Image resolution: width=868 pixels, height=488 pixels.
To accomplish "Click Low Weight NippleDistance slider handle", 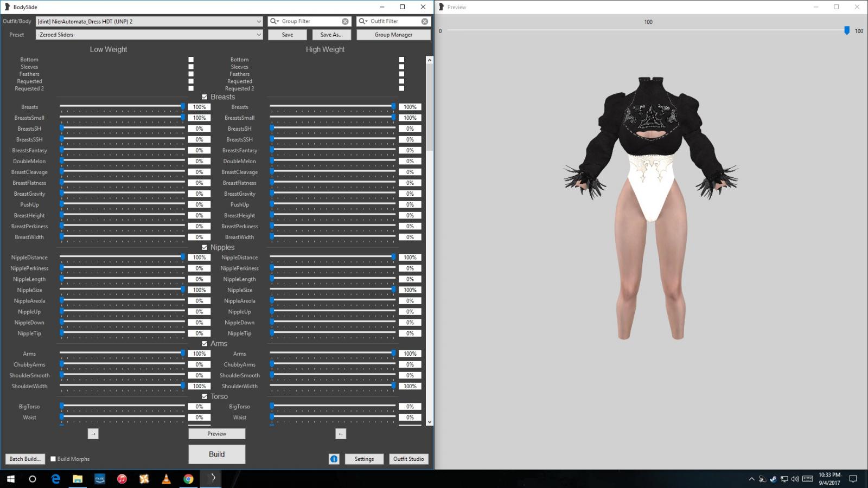I will (x=183, y=257).
